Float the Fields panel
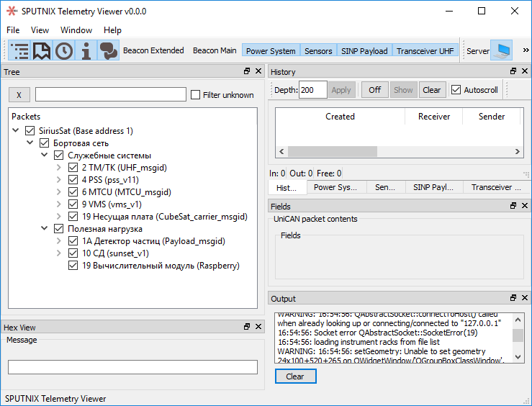Image resolution: width=532 pixels, height=406 pixels. pyautogui.click(x=513, y=206)
